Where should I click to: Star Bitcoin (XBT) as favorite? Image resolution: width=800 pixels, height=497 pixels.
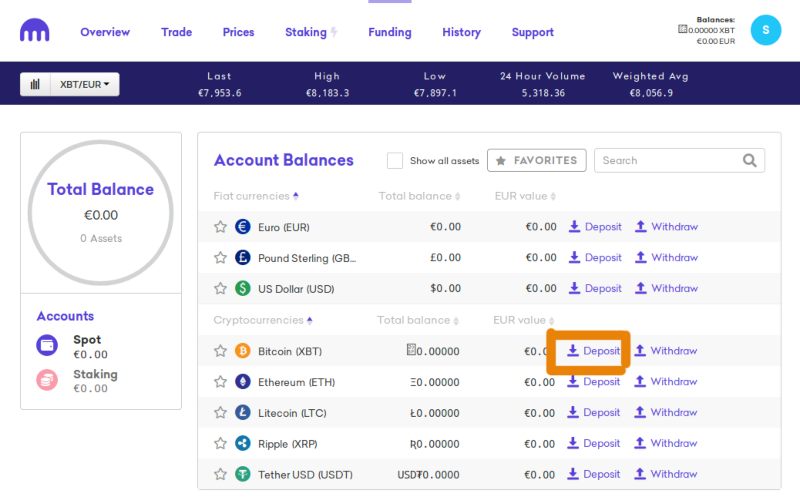220,351
